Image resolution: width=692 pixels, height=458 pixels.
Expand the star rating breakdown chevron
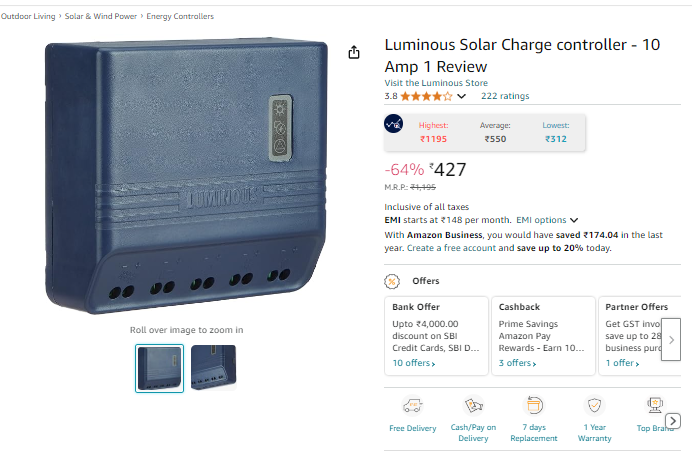pos(461,96)
